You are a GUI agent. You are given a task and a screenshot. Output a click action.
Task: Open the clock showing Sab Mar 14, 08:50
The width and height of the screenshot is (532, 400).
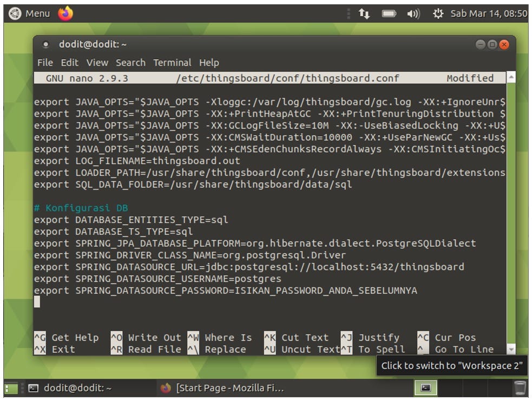[x=489, y=14]
